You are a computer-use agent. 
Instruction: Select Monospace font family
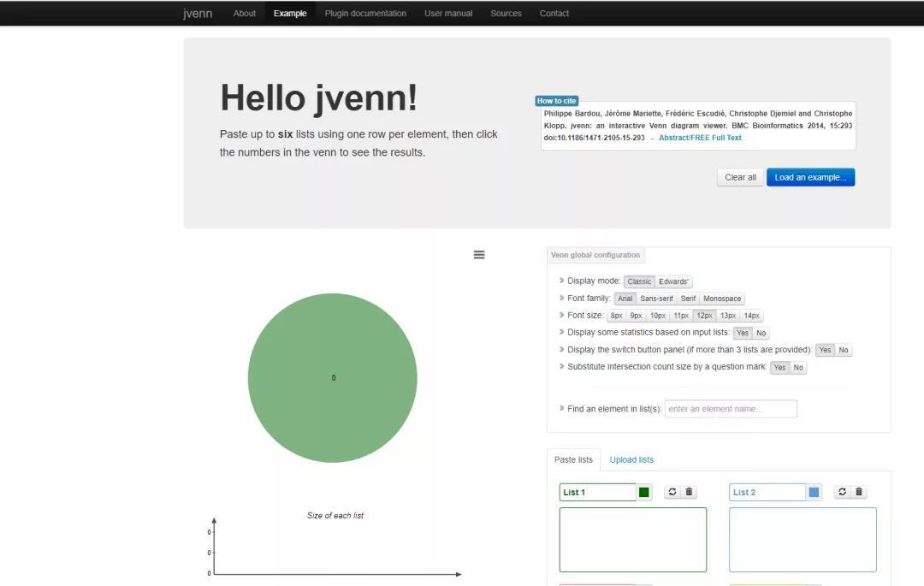tap(722, 299)
